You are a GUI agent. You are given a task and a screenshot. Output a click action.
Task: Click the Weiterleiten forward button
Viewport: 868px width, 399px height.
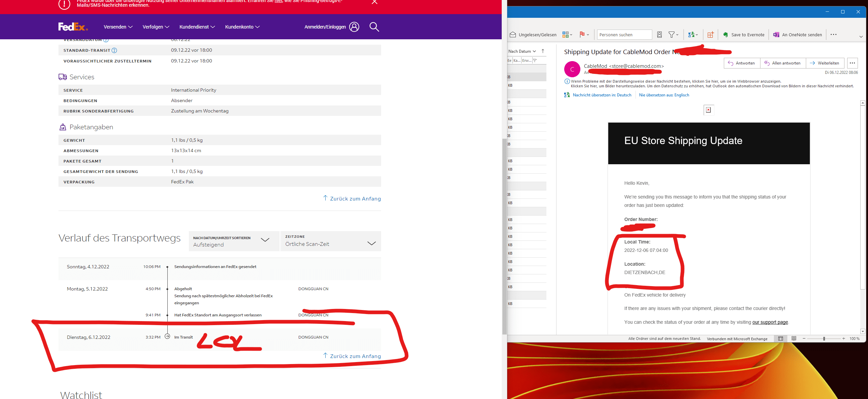coord(825,63)
